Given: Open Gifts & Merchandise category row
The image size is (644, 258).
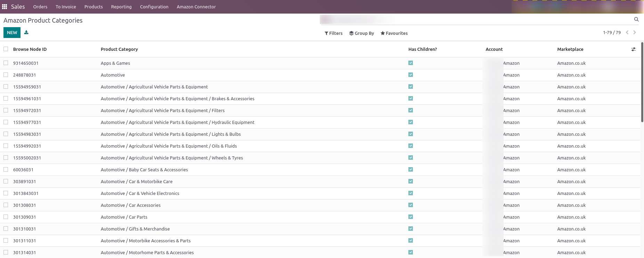Looking at the screenshot, I should click(135, 229).
